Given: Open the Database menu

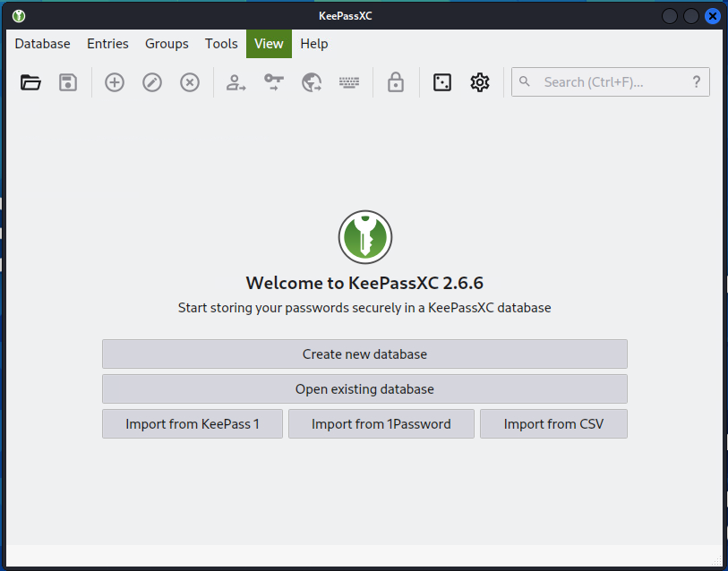Looking at the screenshot, I should coord(42,44).
